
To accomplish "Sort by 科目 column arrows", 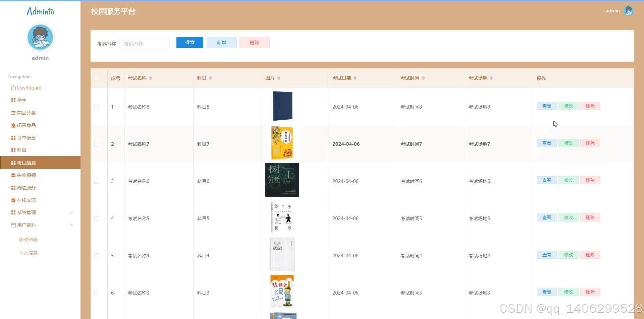I will [x=211, y=78].
